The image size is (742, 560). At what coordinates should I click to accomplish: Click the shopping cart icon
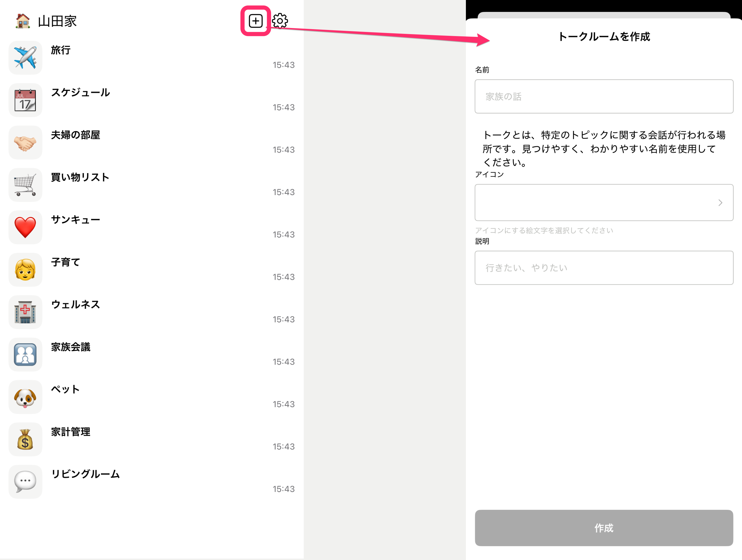[25, 185]
